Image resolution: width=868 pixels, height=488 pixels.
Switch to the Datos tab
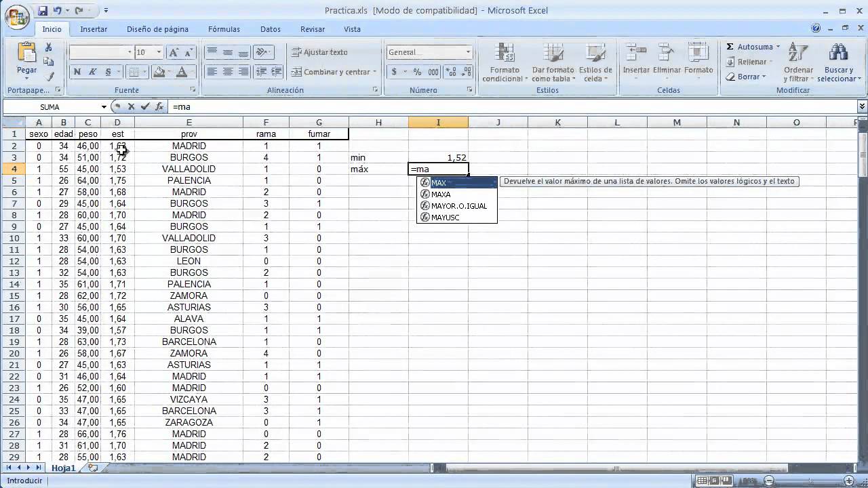coord(271,29)
